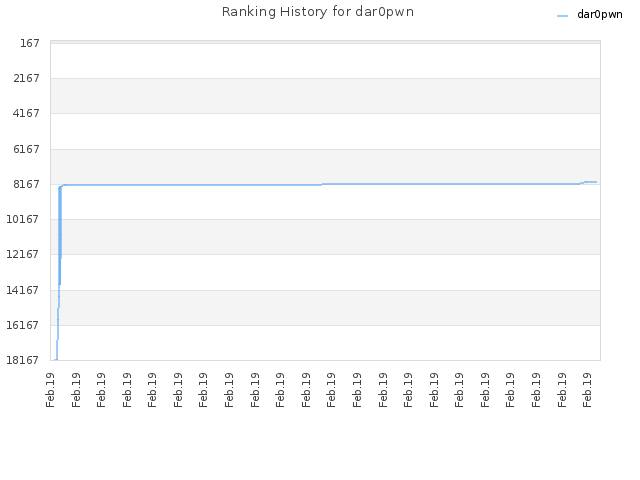Click the y-axis label 14167

tap(23, 290)
